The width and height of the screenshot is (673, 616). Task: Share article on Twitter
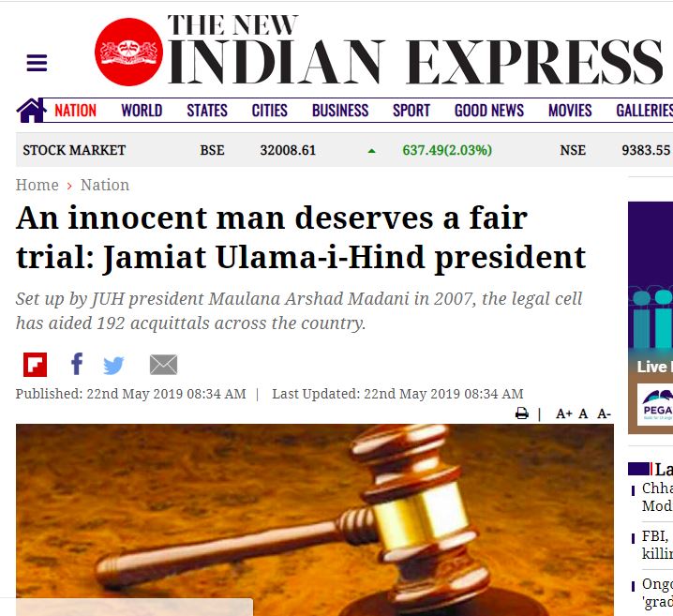[113, 366]
